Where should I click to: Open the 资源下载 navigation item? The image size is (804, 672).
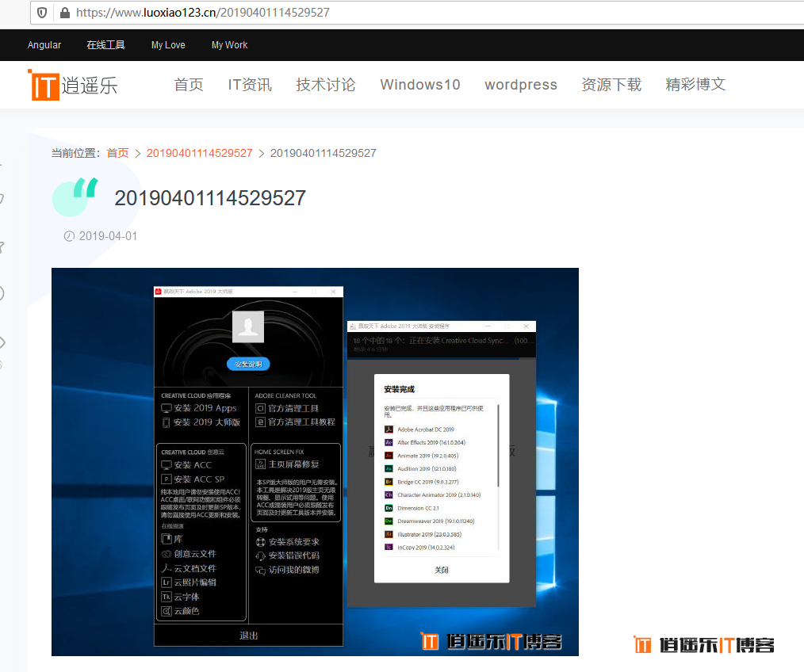click(611, 85)
